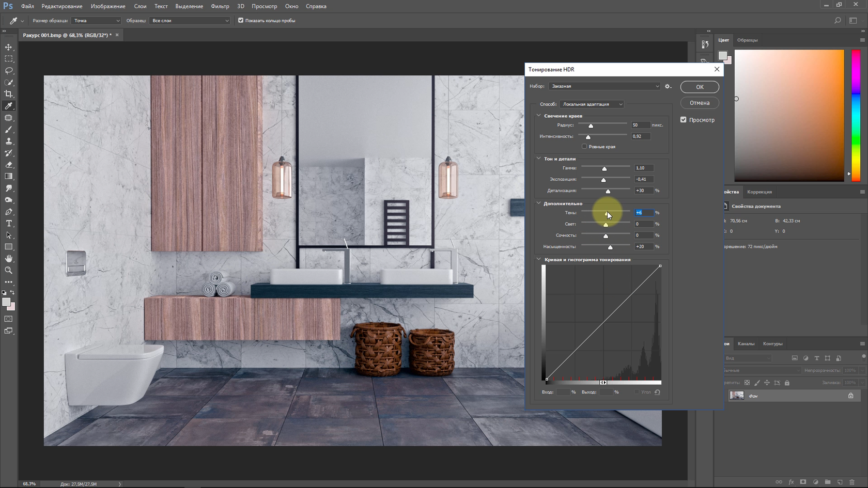Select the Zoom tool
Screen dimensions: 868x488
click(x=9, y=271)
